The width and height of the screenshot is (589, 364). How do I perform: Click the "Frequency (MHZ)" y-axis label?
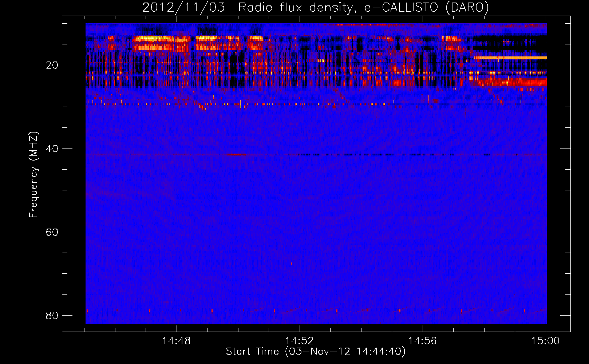33,175
